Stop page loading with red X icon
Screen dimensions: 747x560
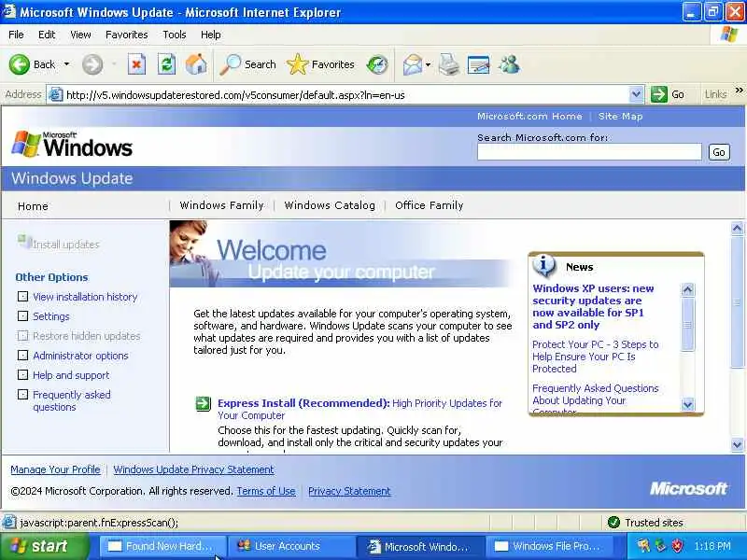pos(136,64)
